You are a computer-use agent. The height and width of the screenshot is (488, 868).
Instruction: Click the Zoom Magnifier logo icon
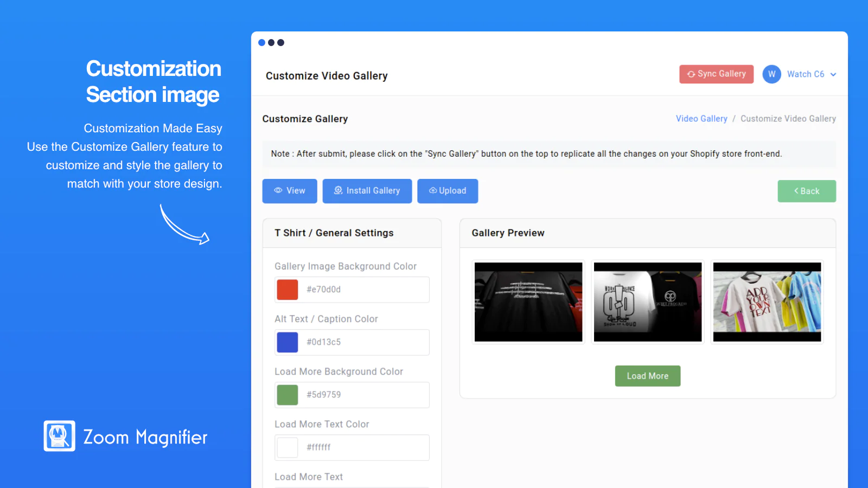pos(60,436)
